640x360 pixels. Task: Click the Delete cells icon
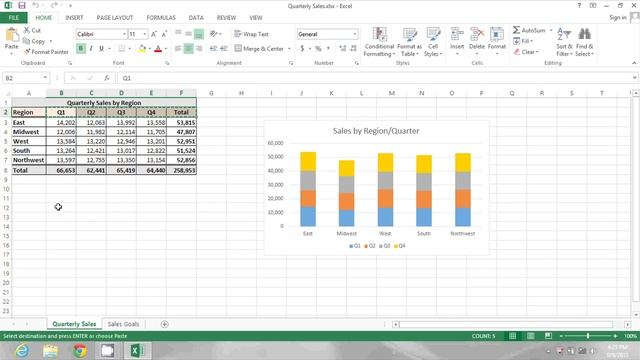[x=477, y=34]
